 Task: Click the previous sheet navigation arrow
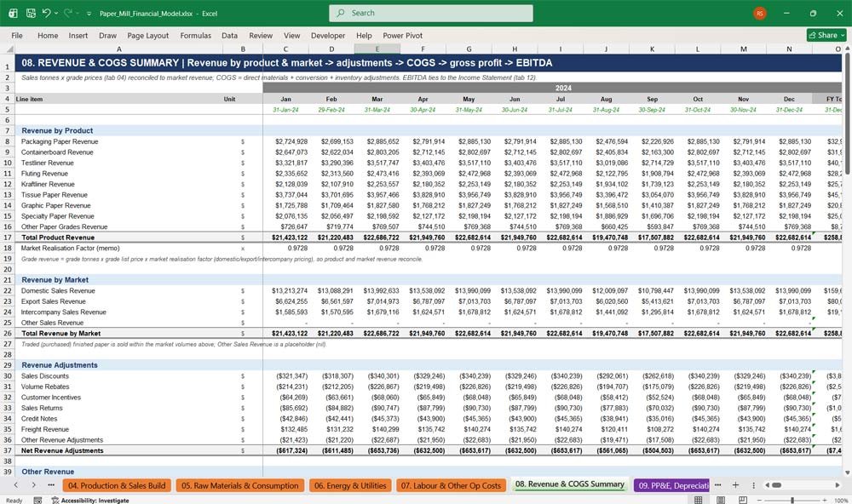(15, 485)
